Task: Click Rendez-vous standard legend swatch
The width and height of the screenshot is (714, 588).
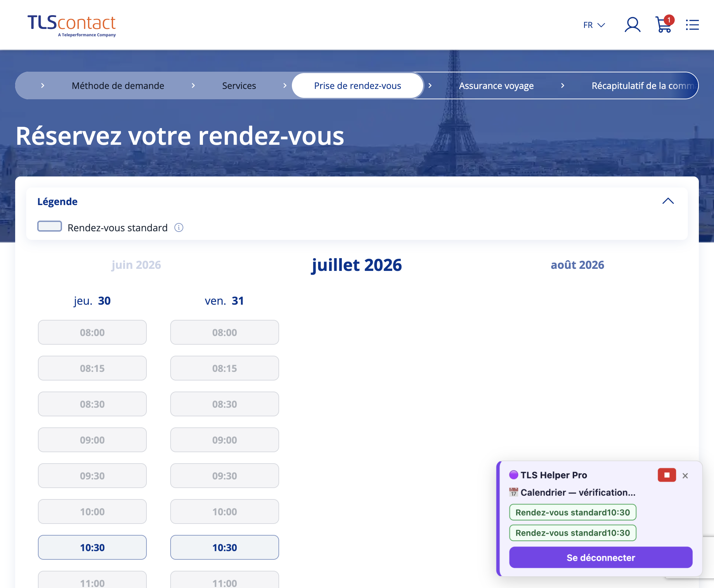Action: [50, 226]
